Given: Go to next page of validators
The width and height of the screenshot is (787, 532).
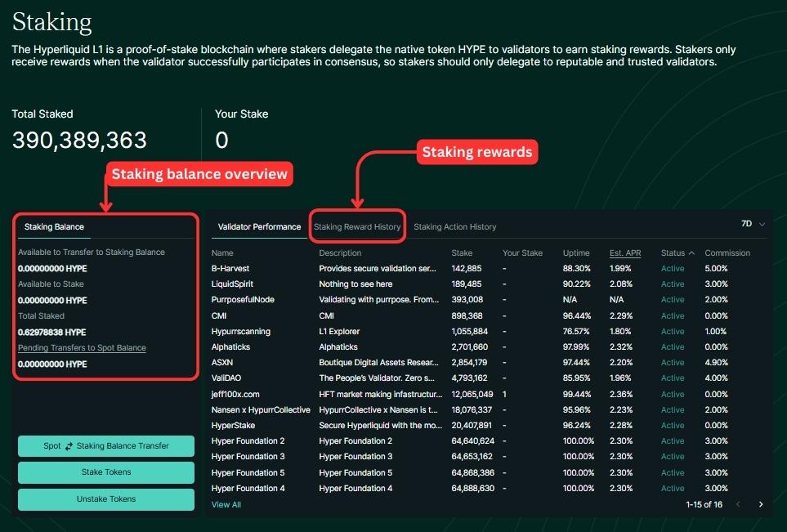Looking at the screenshot, I should coord(761,504).
